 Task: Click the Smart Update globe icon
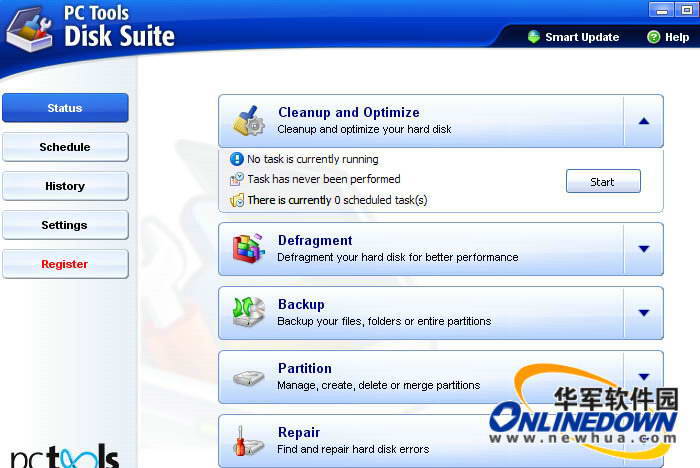coord(533,37)
